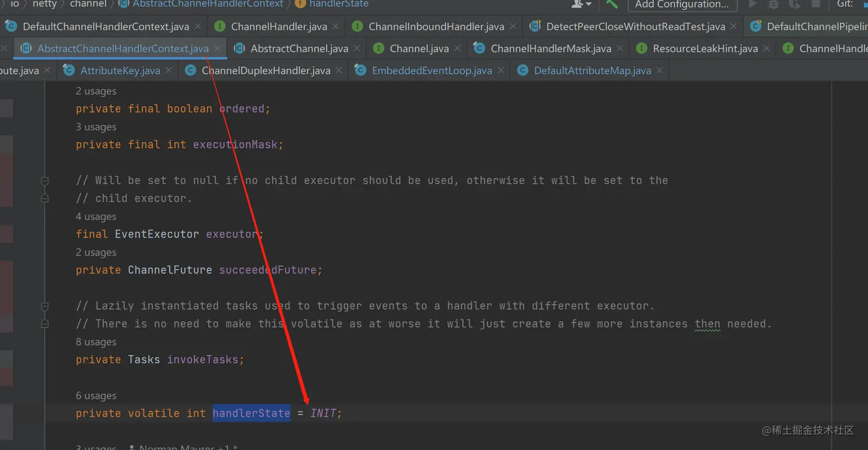Collapse the "Lazily instantiated tasks" comment block

45,306
